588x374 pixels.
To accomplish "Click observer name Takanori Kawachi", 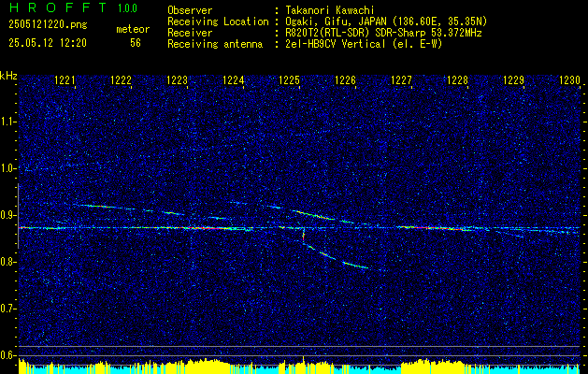I will [x=330, y=10].
